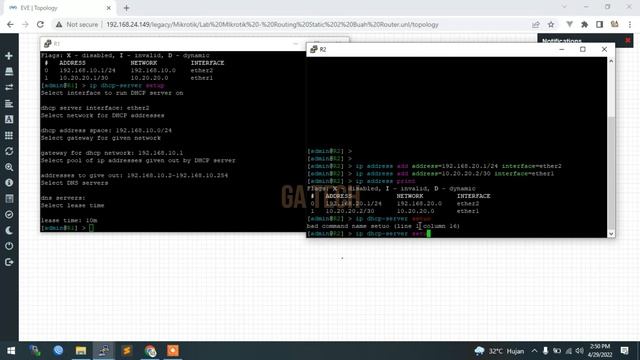Click the Refresh topology icon in sidebar

click(9, 151)
